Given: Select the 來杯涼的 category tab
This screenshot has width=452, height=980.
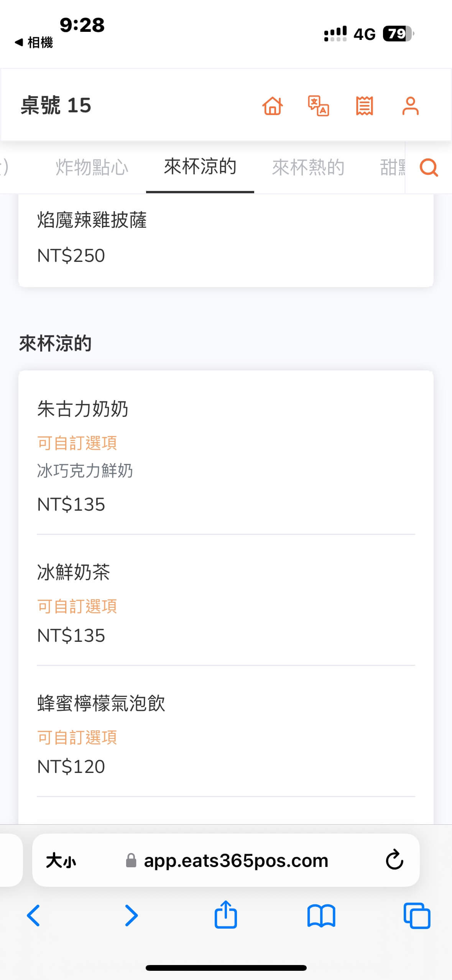Looking at the screenshot, I should pos(200,167).
